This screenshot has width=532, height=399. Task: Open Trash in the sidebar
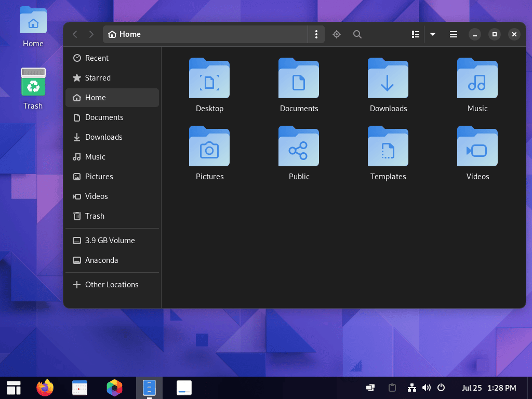point(112,216)
